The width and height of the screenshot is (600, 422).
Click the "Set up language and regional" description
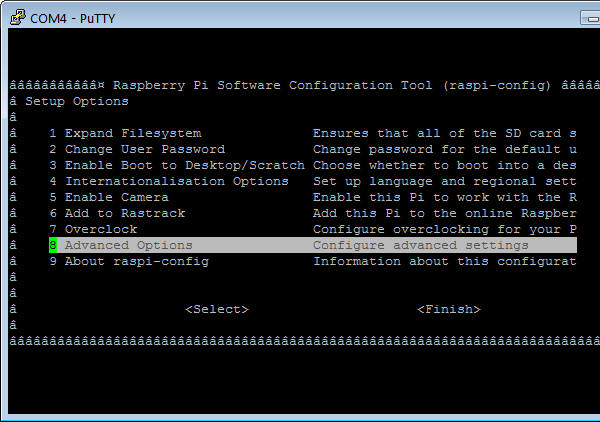[x=444, y=181]
